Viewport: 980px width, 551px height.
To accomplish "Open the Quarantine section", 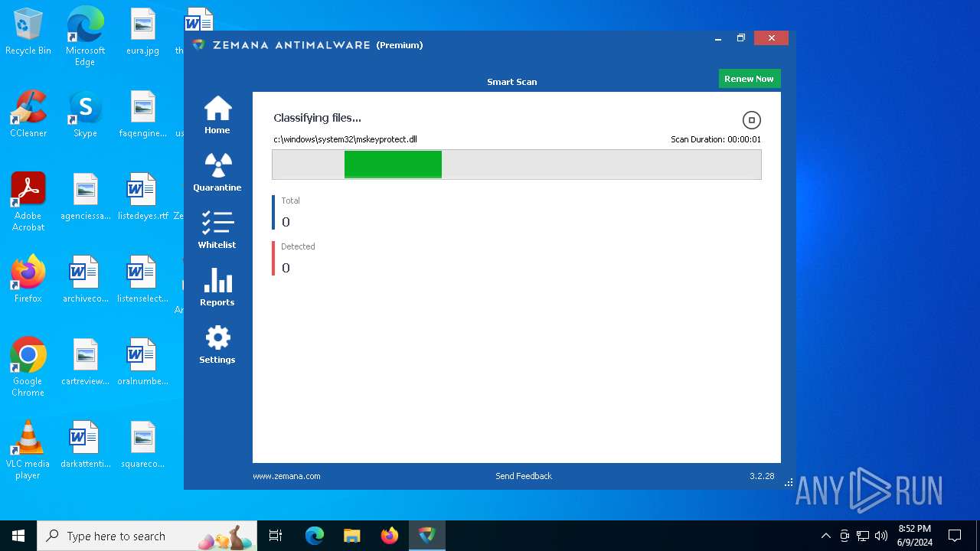I will pos(217,172).
